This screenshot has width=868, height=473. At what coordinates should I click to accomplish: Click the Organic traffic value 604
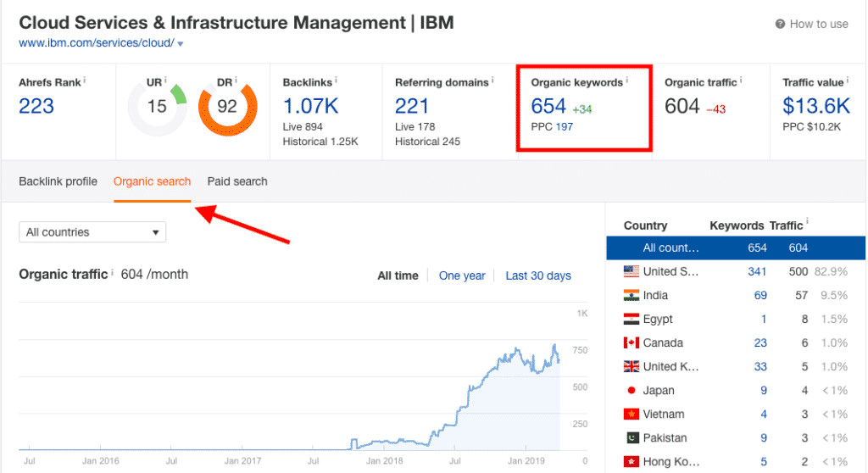[682, 106]
